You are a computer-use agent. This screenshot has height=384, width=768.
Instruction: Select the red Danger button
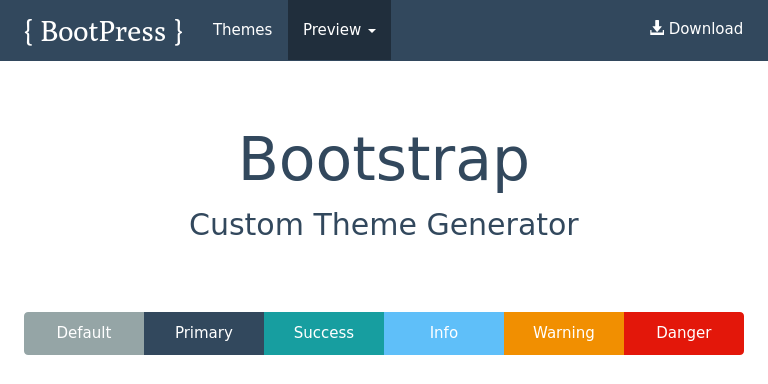click(x=684, y=333)
